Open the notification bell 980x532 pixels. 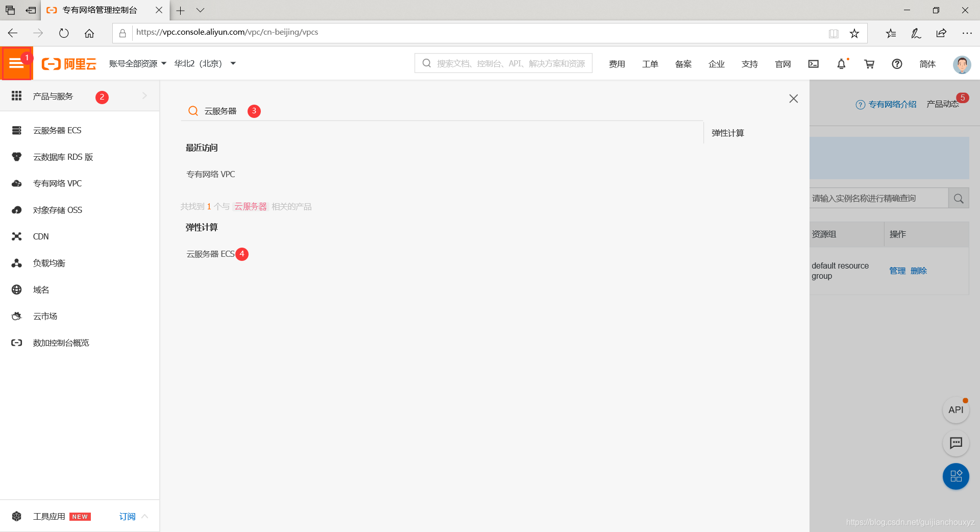(x=842, y=64)
